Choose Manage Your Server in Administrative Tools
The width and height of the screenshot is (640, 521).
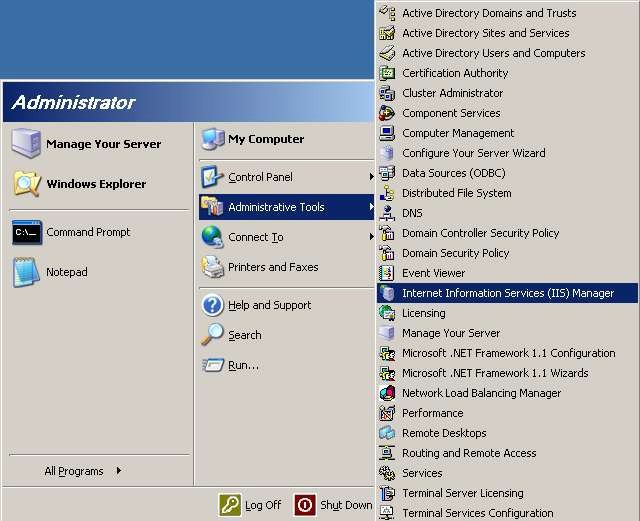click(507, 333)
